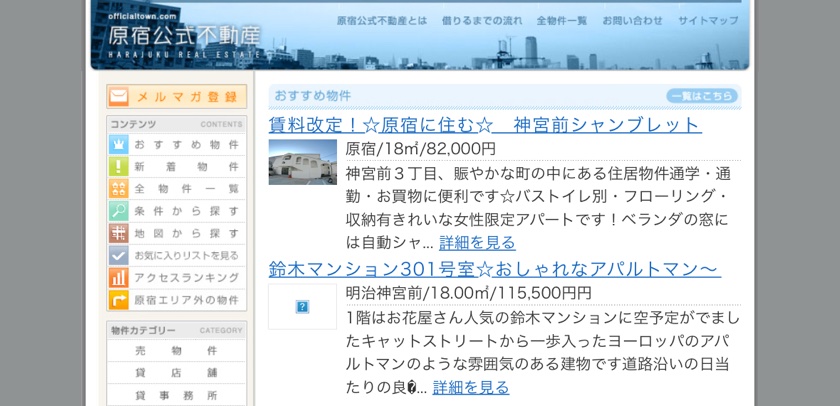Open サイトマップ from the header

coord(708,21)
